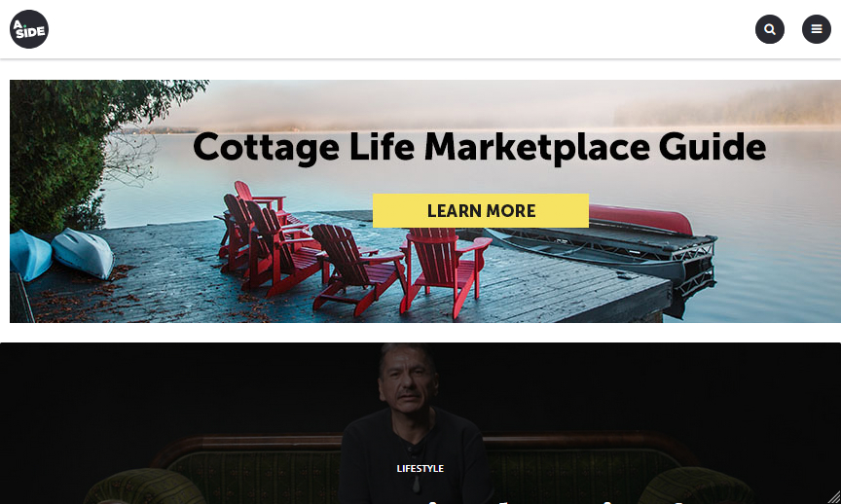Select the LIFESTYLE category label
Screen dimensions: 841x504
pyautogui.click(x=420, y=469)
